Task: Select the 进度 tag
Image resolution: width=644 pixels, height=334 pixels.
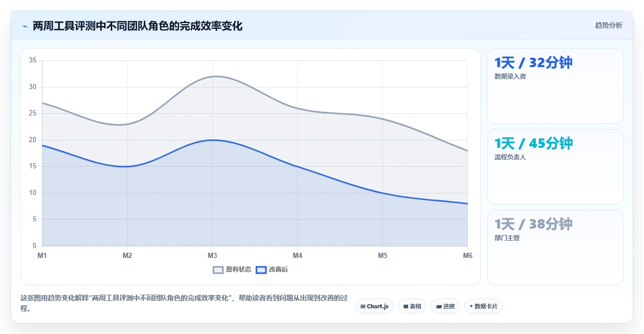Action: tap(445, 306)
